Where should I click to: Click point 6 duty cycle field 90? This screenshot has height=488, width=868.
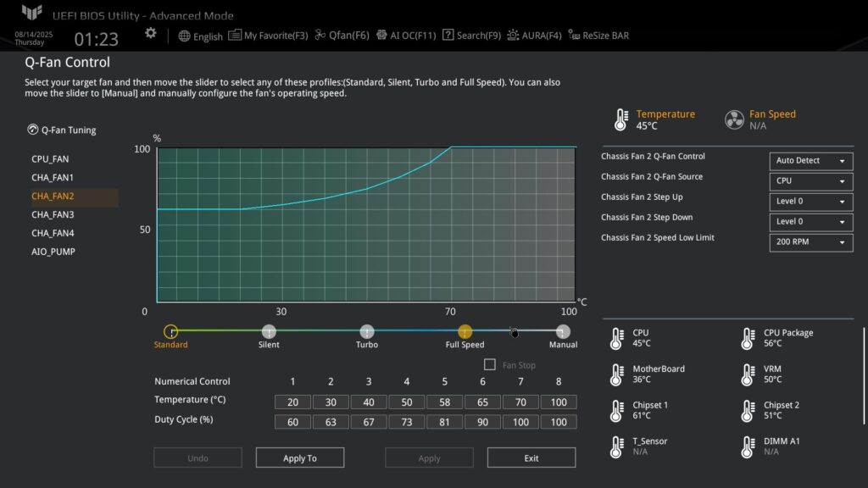click(x=482, y=422)
